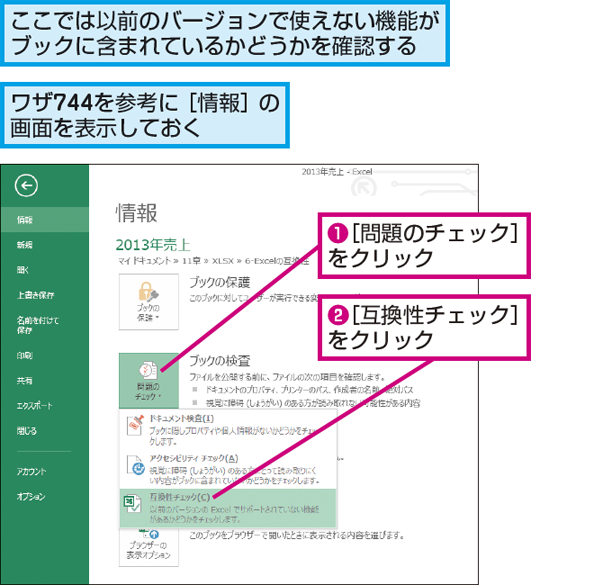Click 閉じる to close the workbook
This screenshot has width=600, height=585.
27,430
